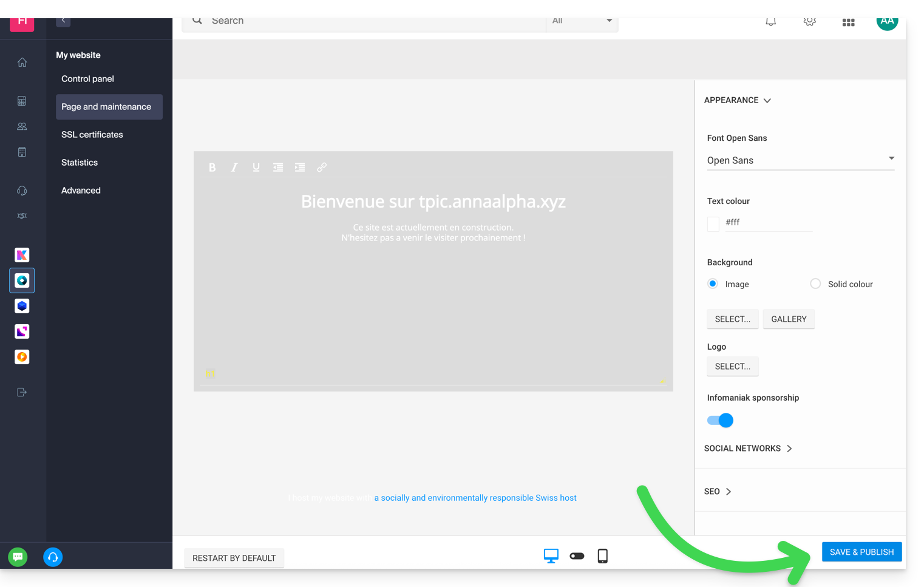The image size is (924, 587).
Task: Click the logout icon in sidebar
Action: tap(22, 392)
